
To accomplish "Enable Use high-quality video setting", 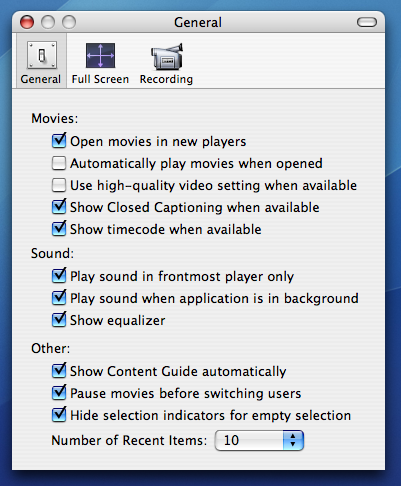I will point(59,185).
